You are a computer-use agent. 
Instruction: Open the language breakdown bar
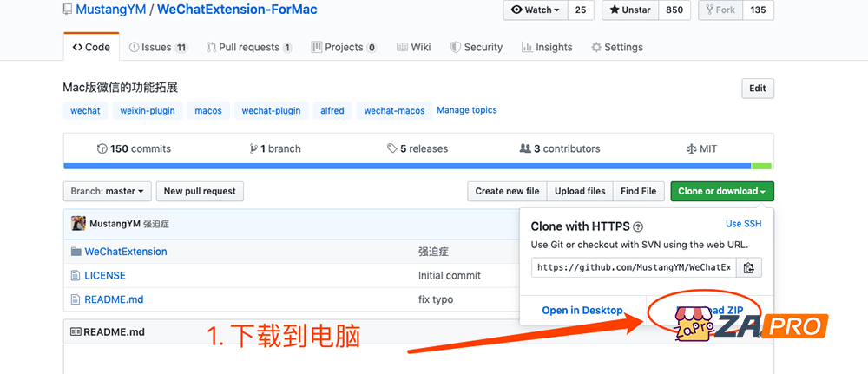coord(418,166)
